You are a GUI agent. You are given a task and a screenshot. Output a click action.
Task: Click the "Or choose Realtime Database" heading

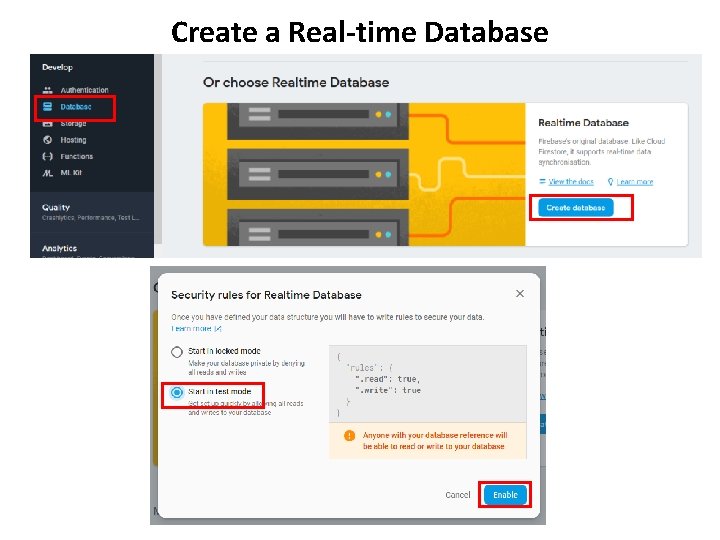click(x=296, y=83)
